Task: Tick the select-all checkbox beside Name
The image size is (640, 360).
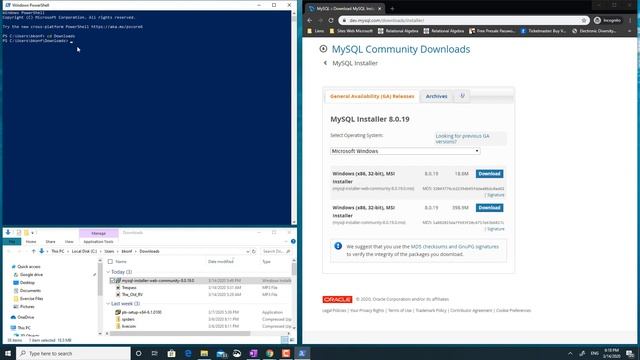Action: coord(110,262)
